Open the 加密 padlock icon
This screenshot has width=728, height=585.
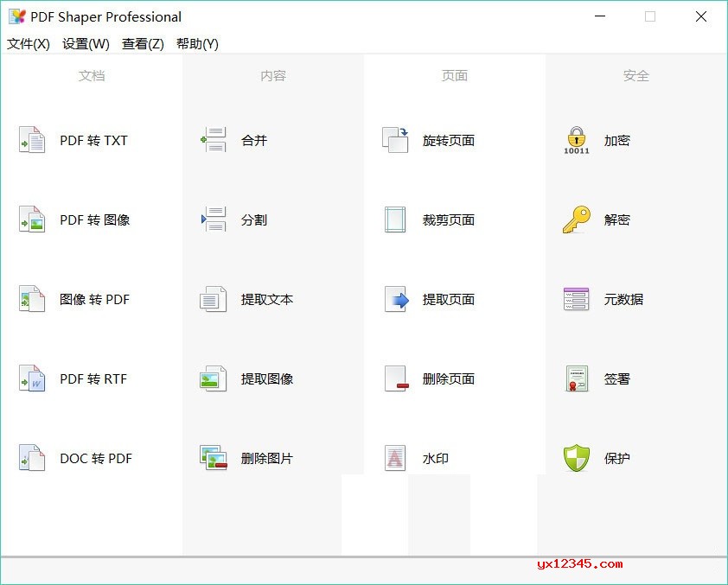coord(576,140)
